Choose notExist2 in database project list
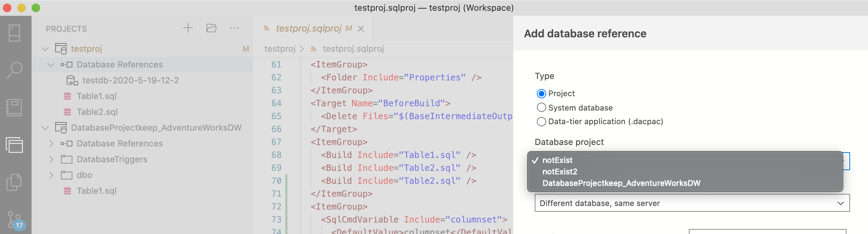The width and height of the screenshot is (868, 234). click(685, 172)
